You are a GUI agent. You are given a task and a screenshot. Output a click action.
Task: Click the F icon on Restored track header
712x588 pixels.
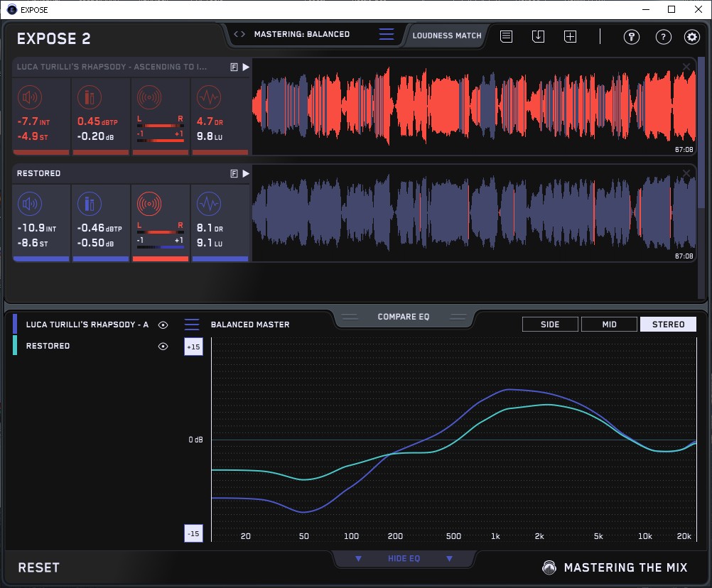coord(234,174)
